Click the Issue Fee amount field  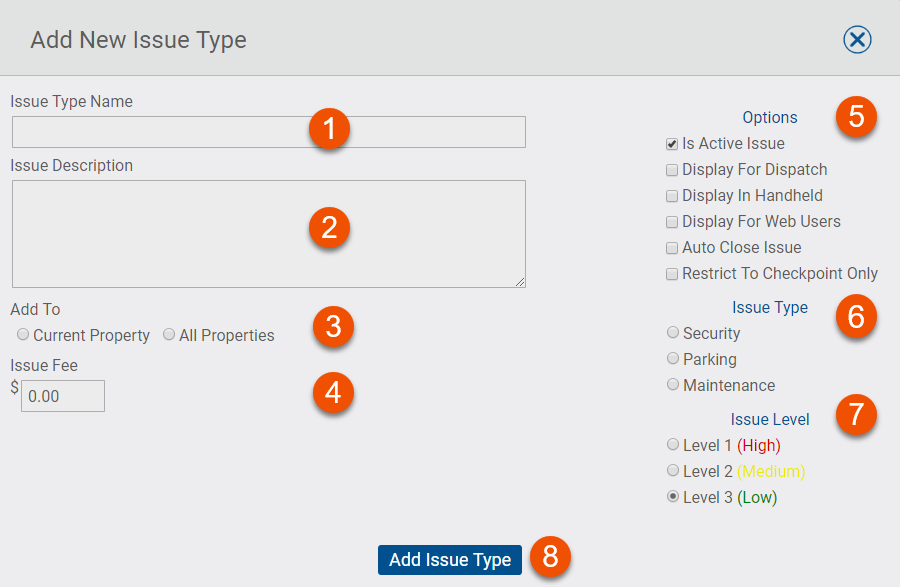(x=62, y=396)
